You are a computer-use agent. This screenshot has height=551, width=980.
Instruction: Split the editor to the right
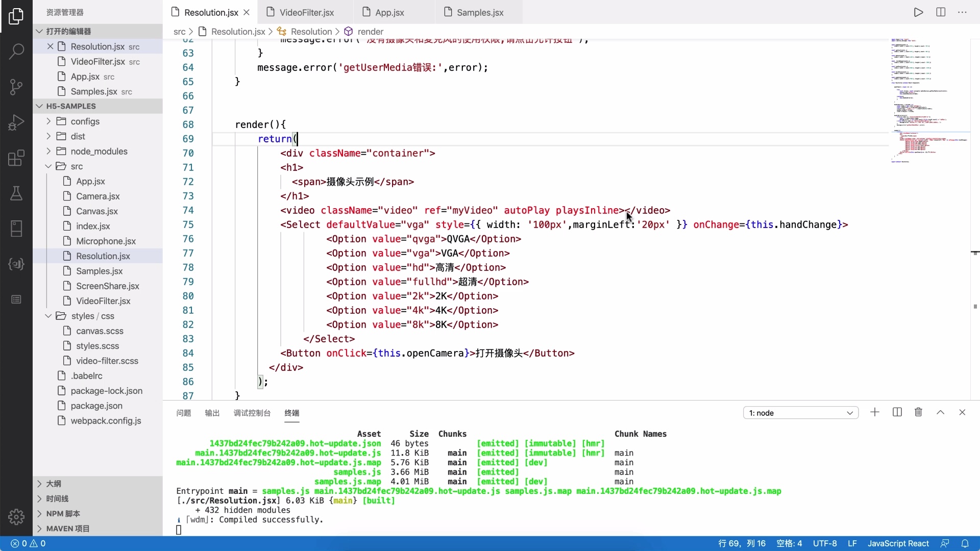[941, 12]
